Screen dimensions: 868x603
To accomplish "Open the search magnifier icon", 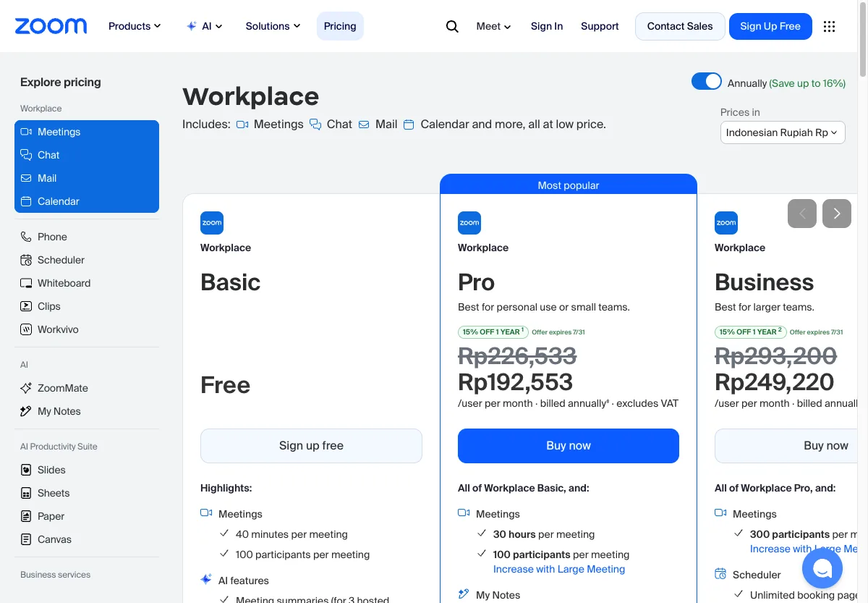I will click(452, 26).
